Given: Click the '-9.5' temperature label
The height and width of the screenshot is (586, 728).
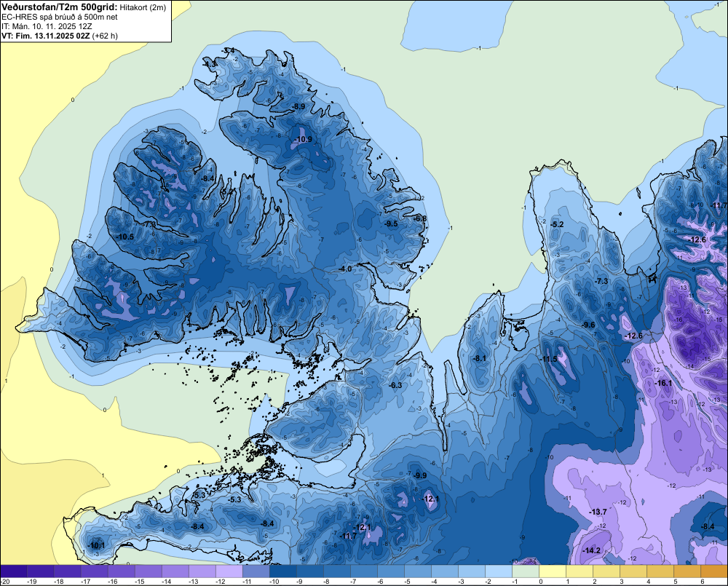Looking at the screenshot, I should [x=391, y=223].
